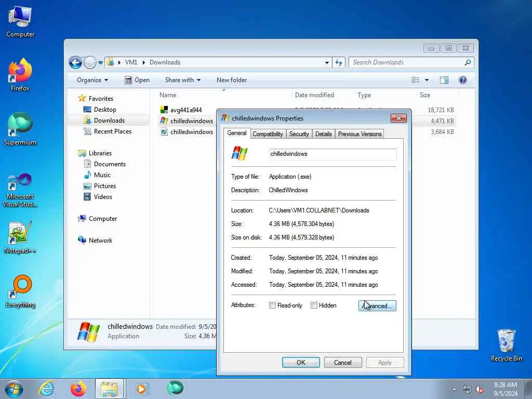Launch the Firefox desktop shortcut
This screenshot has width=532, height=399.
click(20, 75)
